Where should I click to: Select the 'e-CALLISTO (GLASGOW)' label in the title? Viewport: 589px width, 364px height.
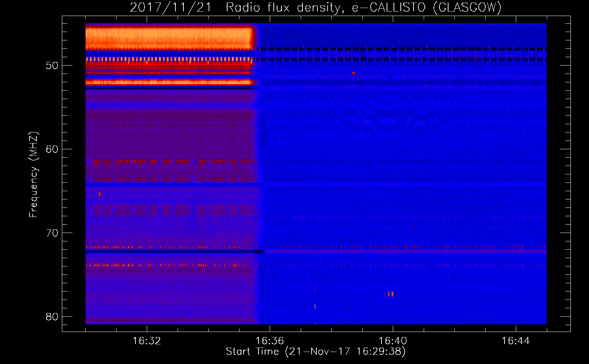[x=427, y=8]
